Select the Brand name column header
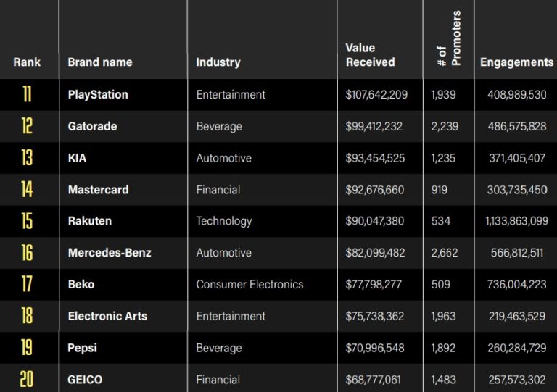The height and width of the screenshot is (392, 557). (x=100, y=62)
